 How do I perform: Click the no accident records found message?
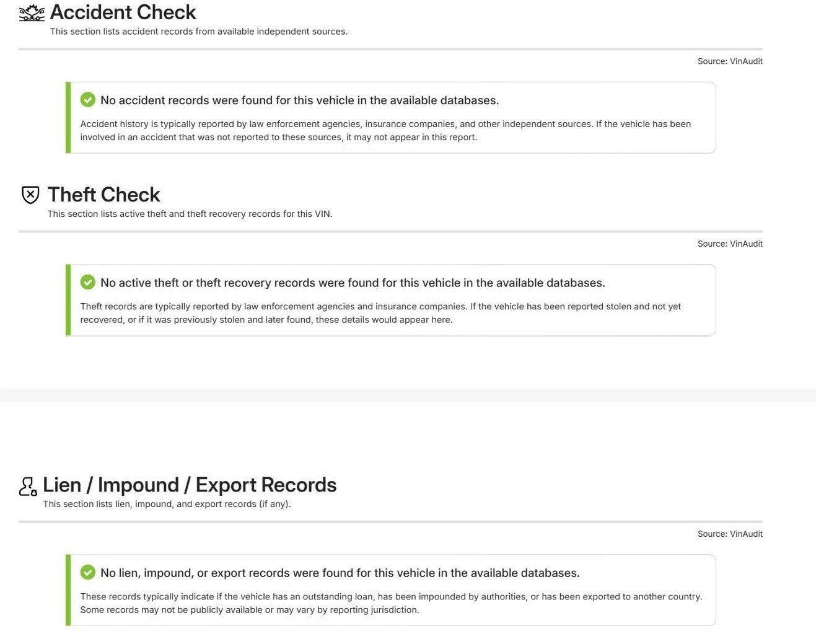coord(300,100)
